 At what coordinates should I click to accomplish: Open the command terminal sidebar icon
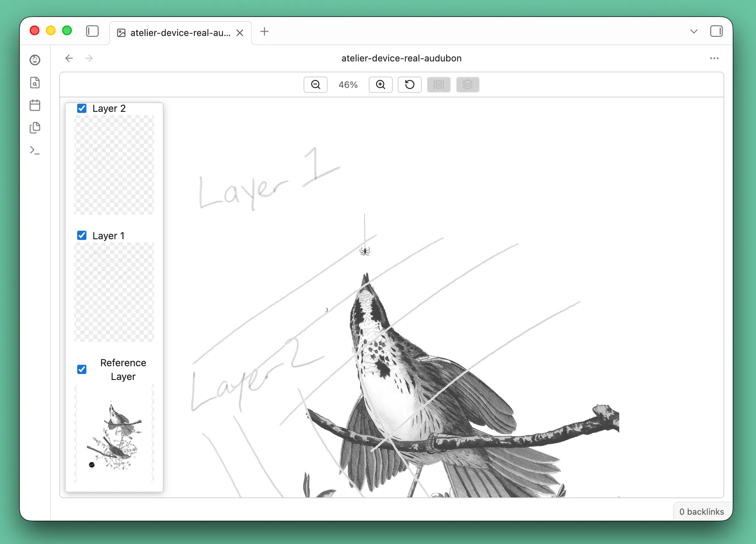35,150
